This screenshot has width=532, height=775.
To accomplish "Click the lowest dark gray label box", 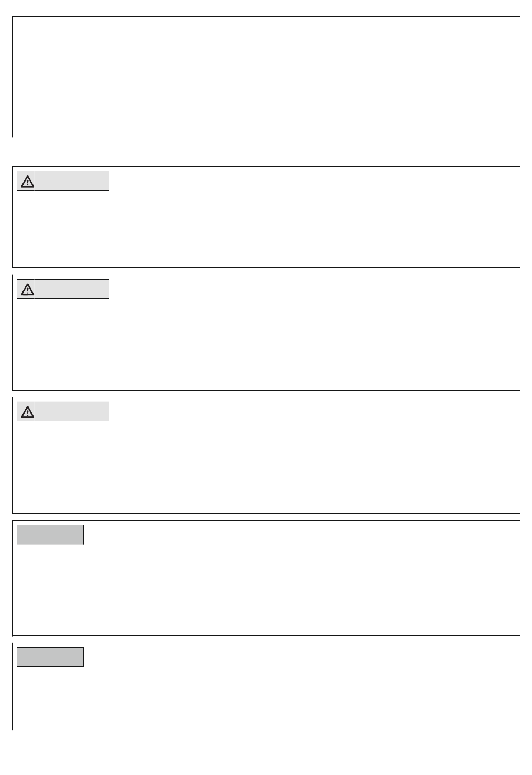I will coord(50,657).
